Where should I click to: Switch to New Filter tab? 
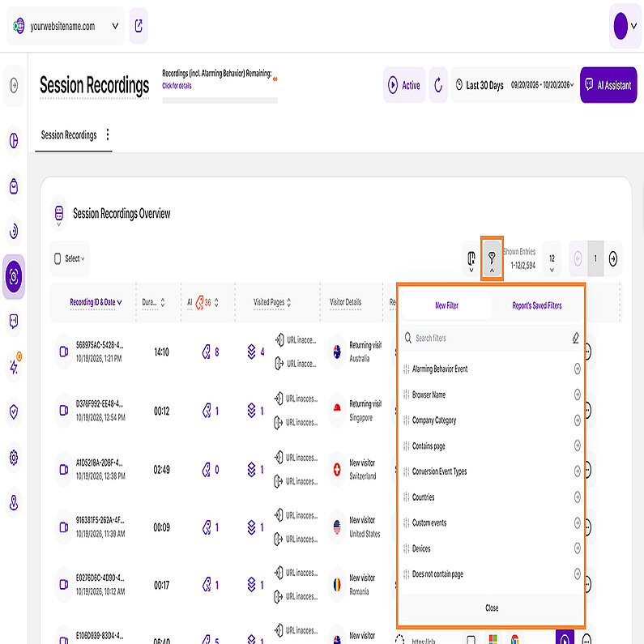pos(446,305)
